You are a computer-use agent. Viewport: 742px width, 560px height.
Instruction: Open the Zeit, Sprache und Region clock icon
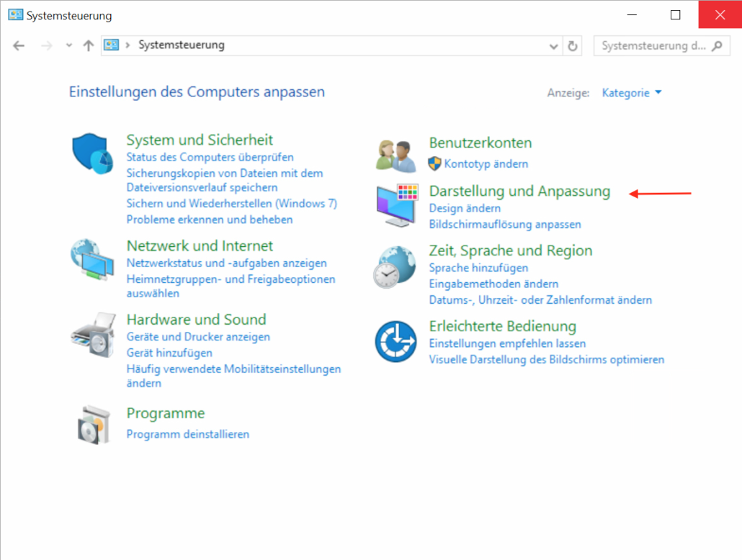click(x=395, y=267)
